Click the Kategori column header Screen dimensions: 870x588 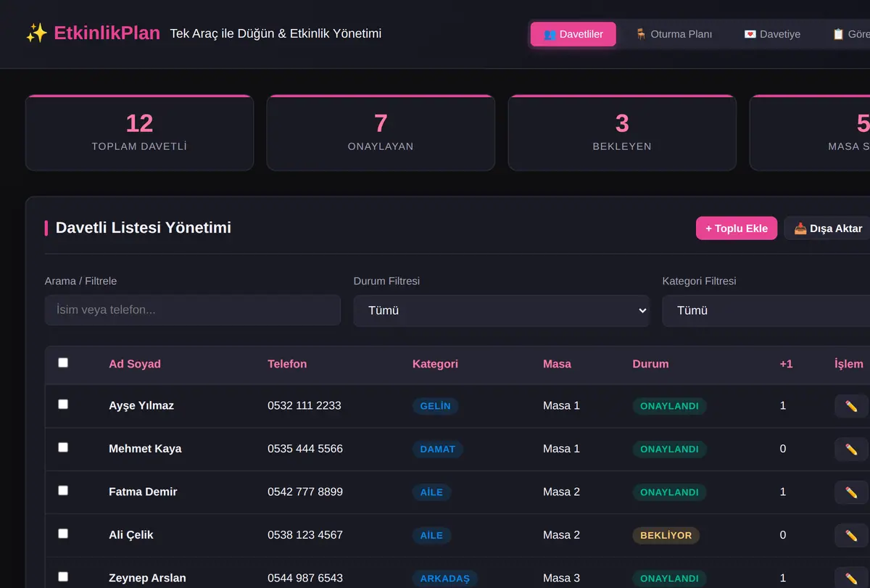(435, 364)
